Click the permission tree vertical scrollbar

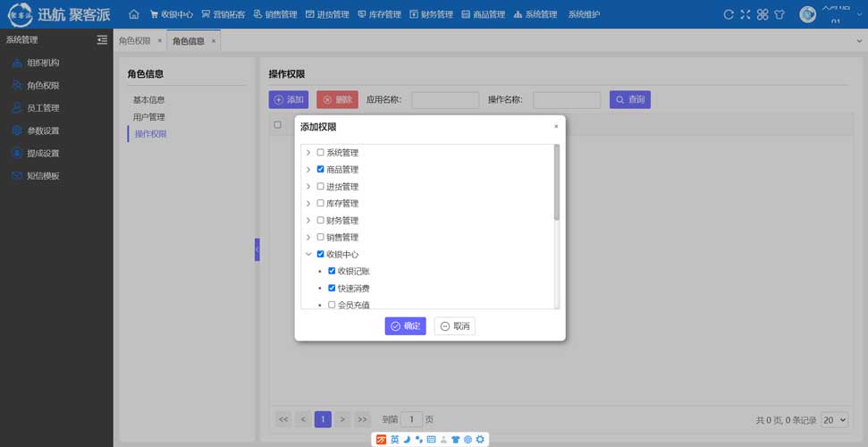click(557, 182)
